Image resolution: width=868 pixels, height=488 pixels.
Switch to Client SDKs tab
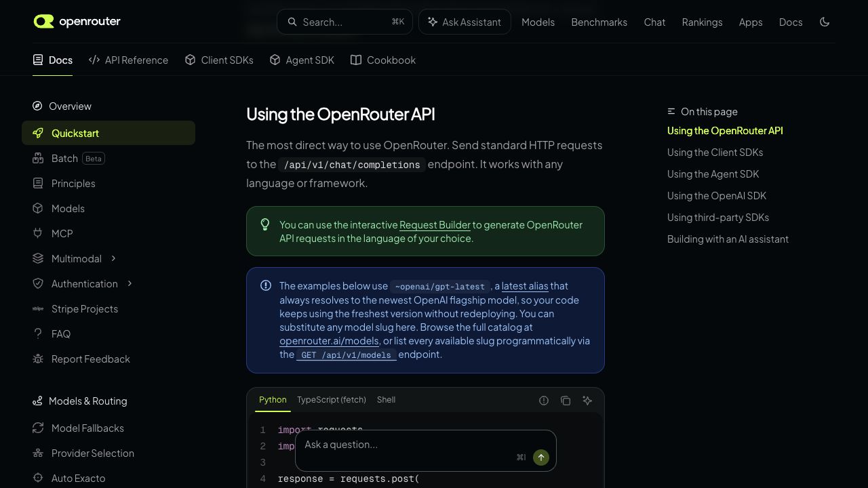tap(219, 60)
